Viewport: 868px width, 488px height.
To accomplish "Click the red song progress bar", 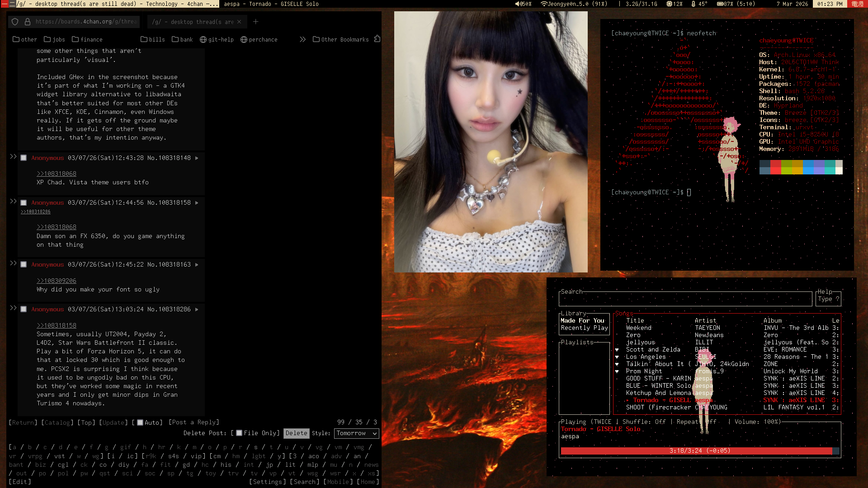I will pos(696,451).
